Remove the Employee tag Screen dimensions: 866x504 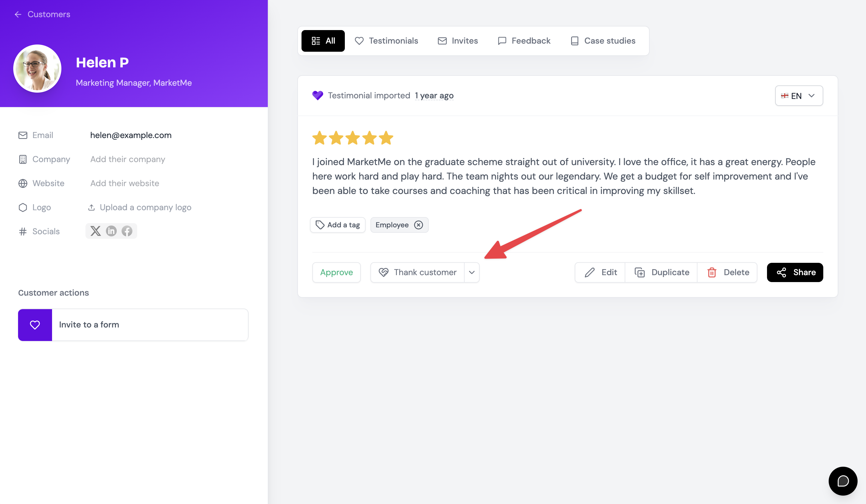418,225
